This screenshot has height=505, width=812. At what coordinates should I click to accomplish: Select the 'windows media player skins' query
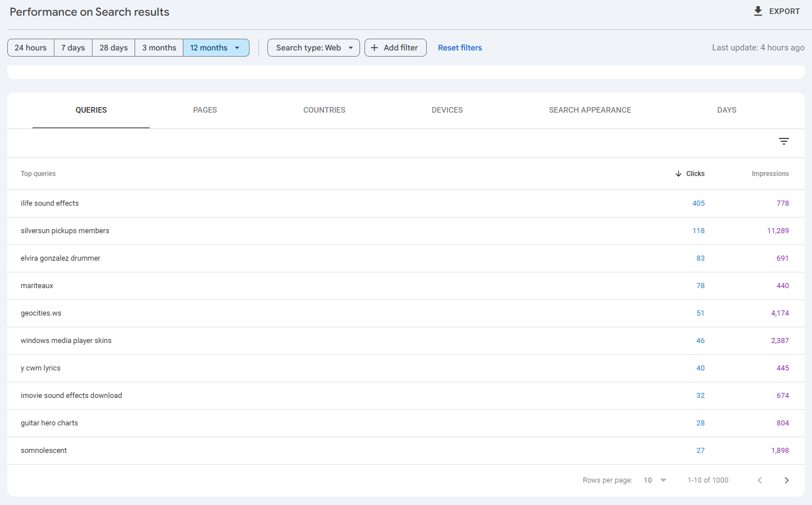click(66, 341)
